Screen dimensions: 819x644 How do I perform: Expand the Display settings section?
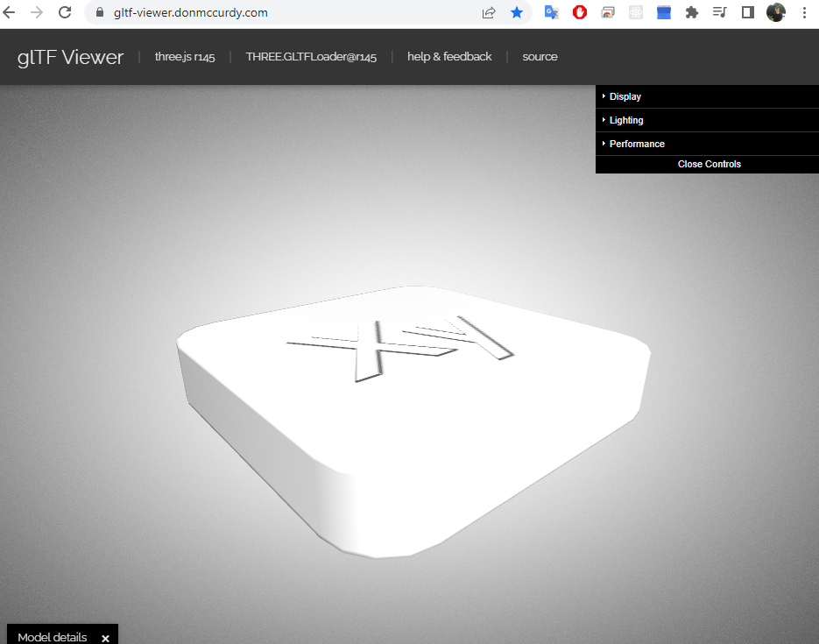[x=624, y=96]
